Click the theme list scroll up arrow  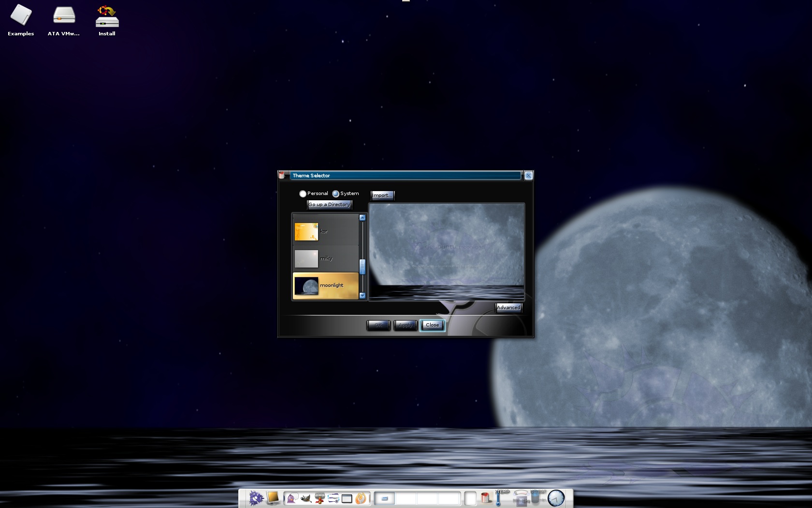click(362, 218)
